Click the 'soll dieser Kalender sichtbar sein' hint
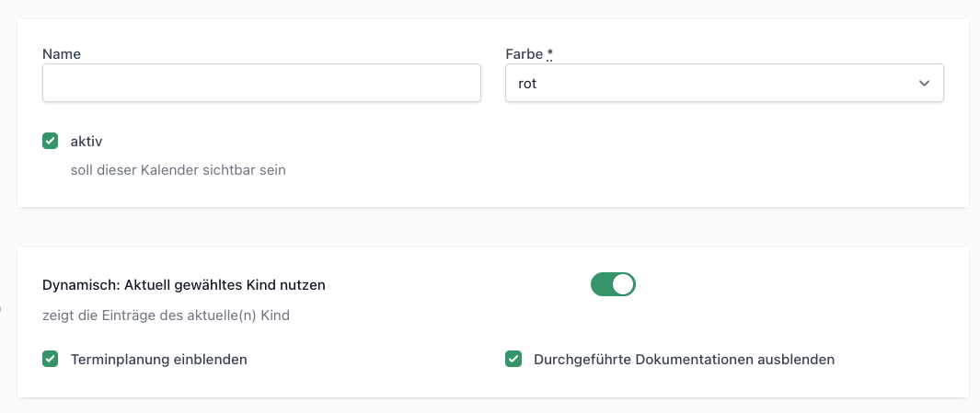Screen dimensions: 980x413 [x=178, y=170]
